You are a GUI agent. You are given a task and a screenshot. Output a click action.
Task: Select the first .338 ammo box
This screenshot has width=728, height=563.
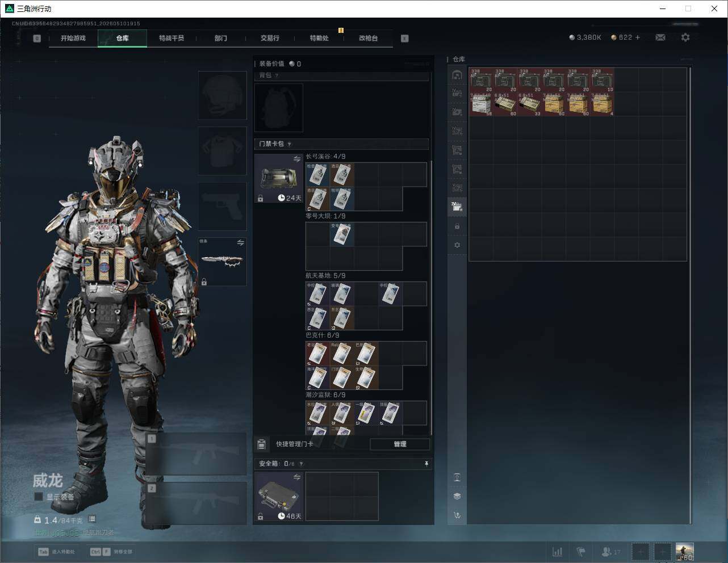tap(481, 80)
